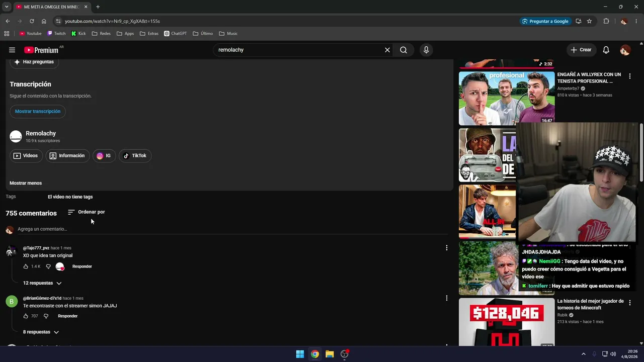Bookmark this page with the star
The width and height of the screenshot is (644, 362).
tap(589, 21)
